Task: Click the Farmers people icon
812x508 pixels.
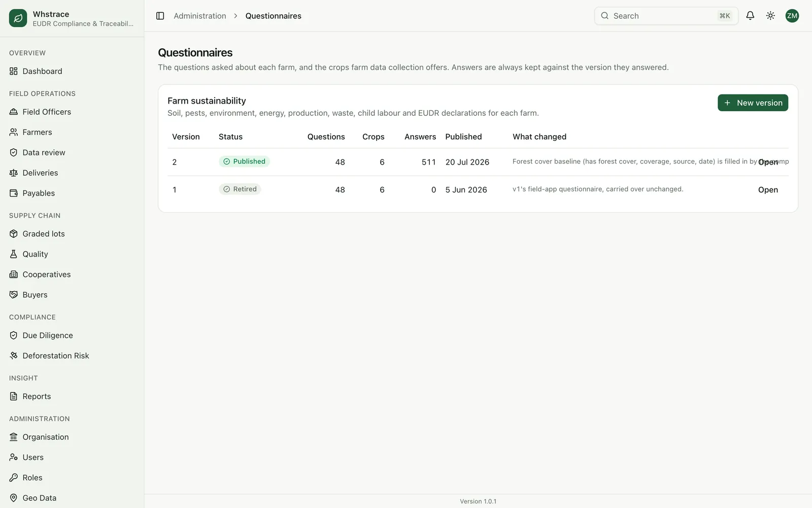Action: (x=14, y=132)
